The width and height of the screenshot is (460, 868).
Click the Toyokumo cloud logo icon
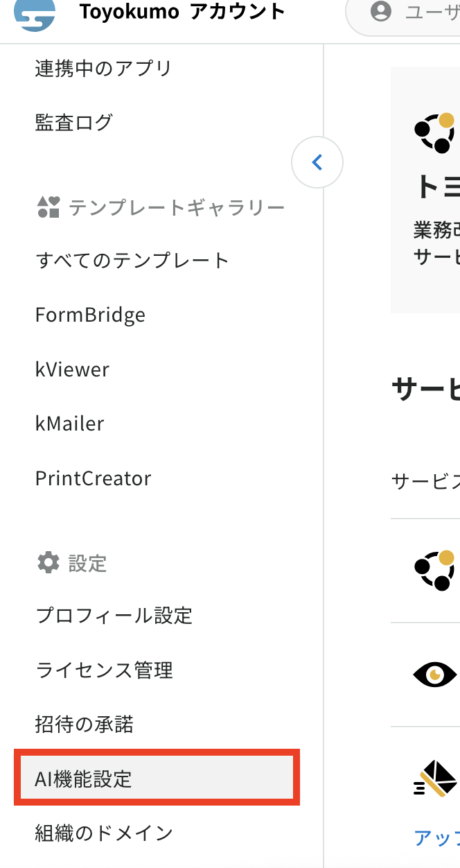[x=35, y=15]
